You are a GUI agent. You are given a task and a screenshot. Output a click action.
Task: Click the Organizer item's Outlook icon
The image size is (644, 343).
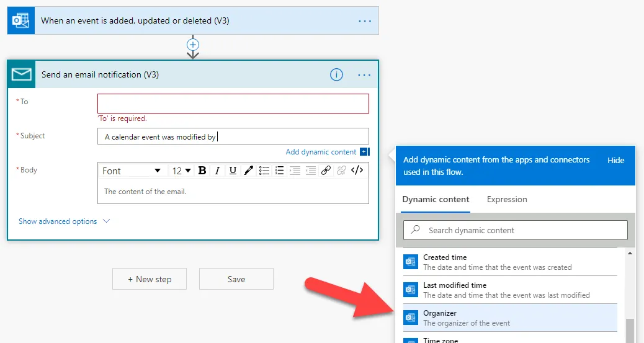[410, 318]
